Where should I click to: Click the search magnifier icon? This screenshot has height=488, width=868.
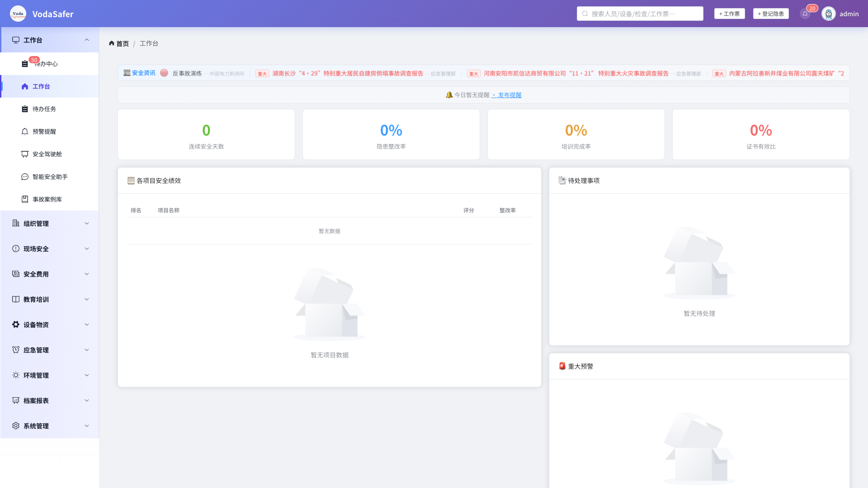[x=585, y=14]
